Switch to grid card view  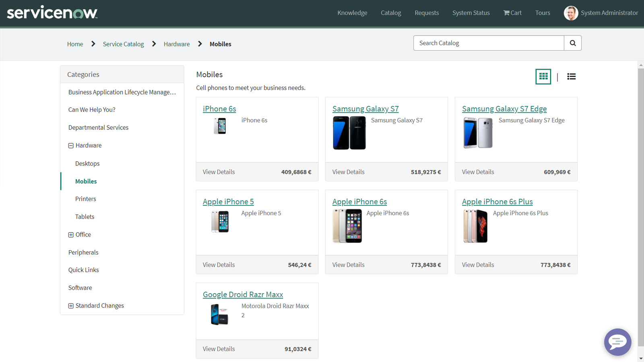tap(543, 76)
